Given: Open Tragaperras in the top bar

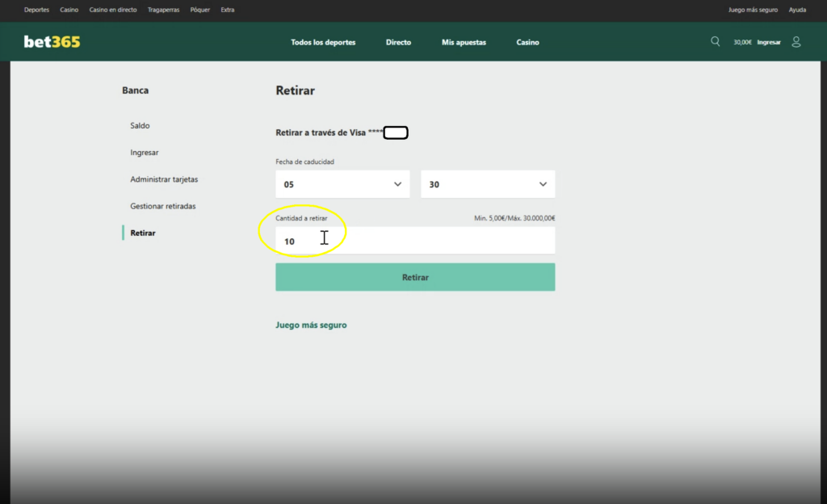Looking at the screenshot, I should (163, 10).
